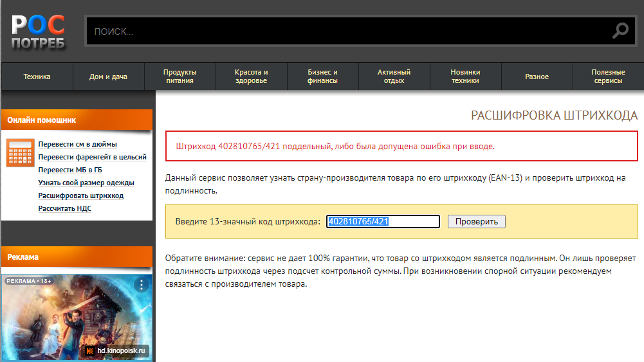Open the ad three-dot options menu
The width and height of the screenshot is (644, 362).
[141, 284]
